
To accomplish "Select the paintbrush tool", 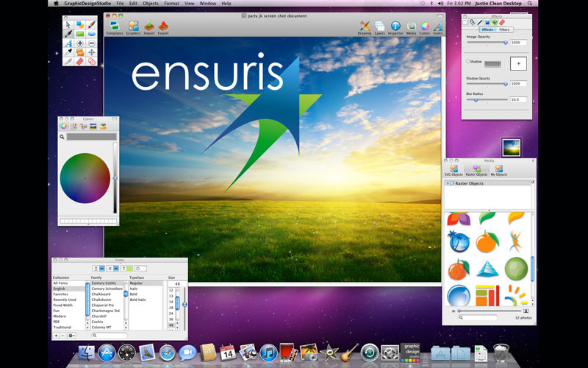I will [x=91, y=25].
